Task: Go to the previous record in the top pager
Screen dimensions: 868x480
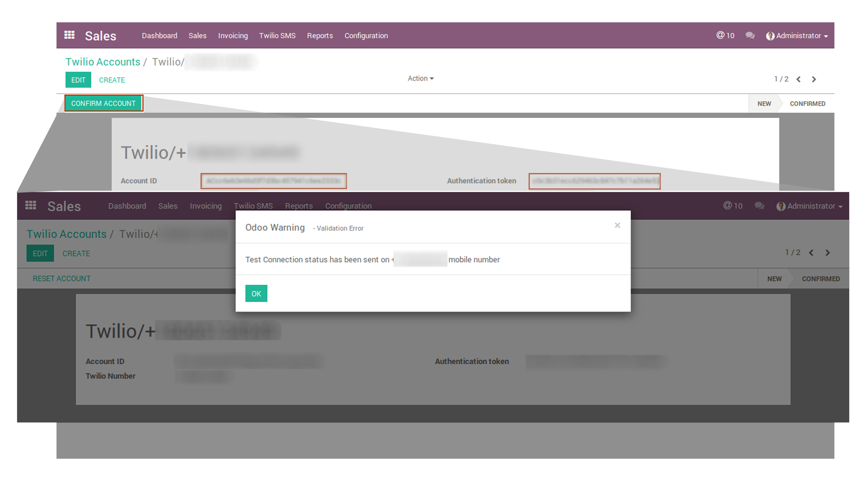Action: pyautogui.click(x=798, y=80)
